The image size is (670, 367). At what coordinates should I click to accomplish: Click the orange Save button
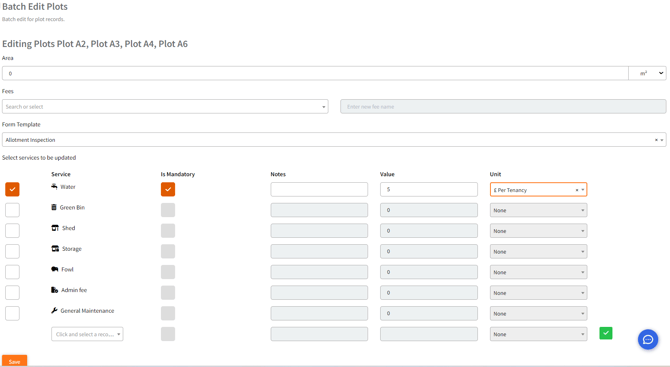tap(15, 361)
